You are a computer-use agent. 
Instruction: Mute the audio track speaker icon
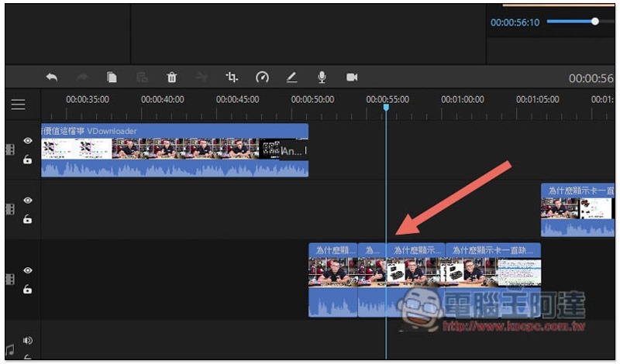(28, 340)
